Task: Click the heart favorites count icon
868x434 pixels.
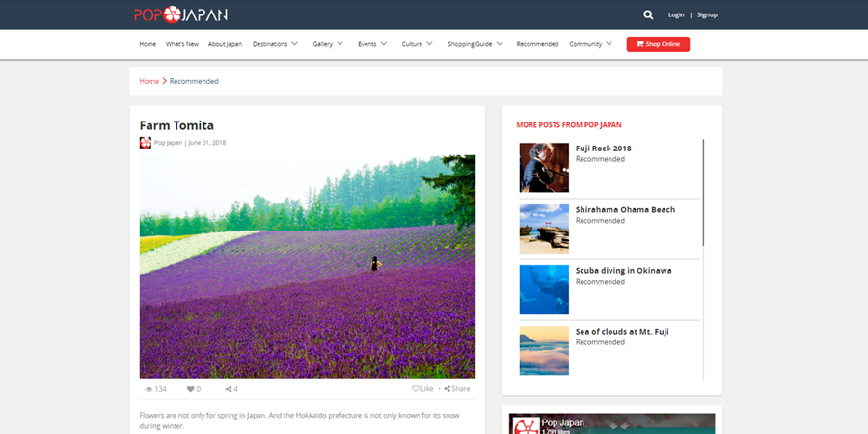Action: (190, 389)
